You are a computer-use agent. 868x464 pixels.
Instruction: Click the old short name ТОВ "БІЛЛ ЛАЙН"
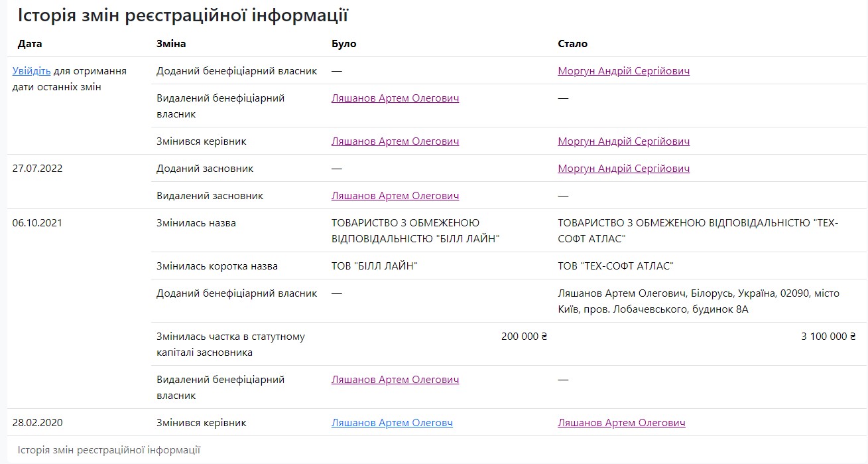(x=375, y=266)
